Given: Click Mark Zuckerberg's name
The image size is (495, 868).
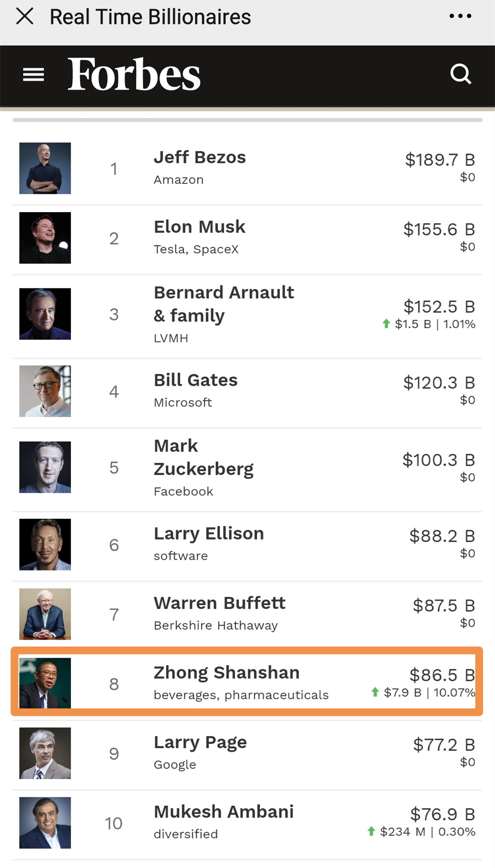Looking at the screenshot, I should pos(203,457).
